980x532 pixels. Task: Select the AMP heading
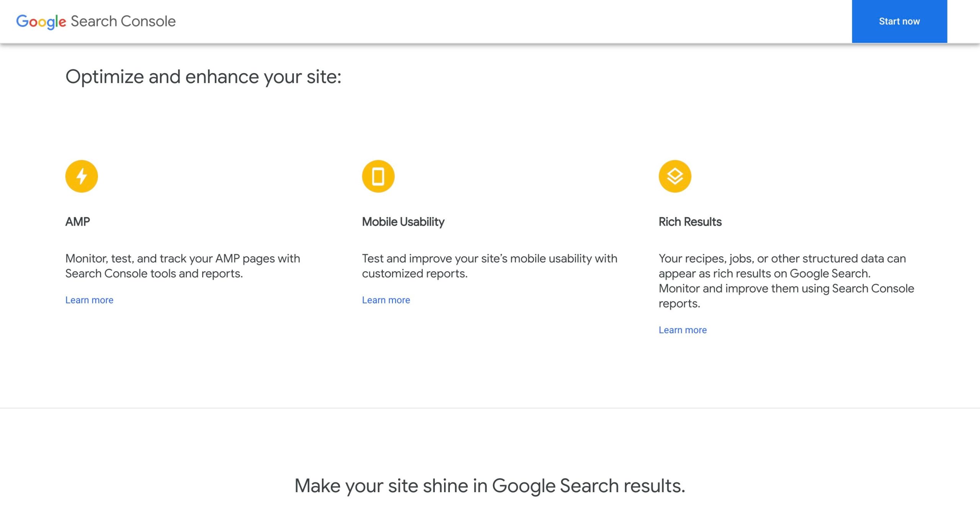coord(78,222)
